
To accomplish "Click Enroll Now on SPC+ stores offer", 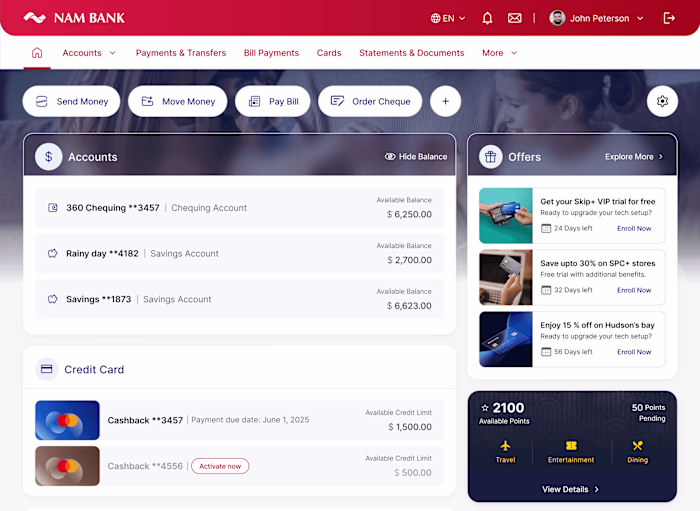I will pos(634,290).
